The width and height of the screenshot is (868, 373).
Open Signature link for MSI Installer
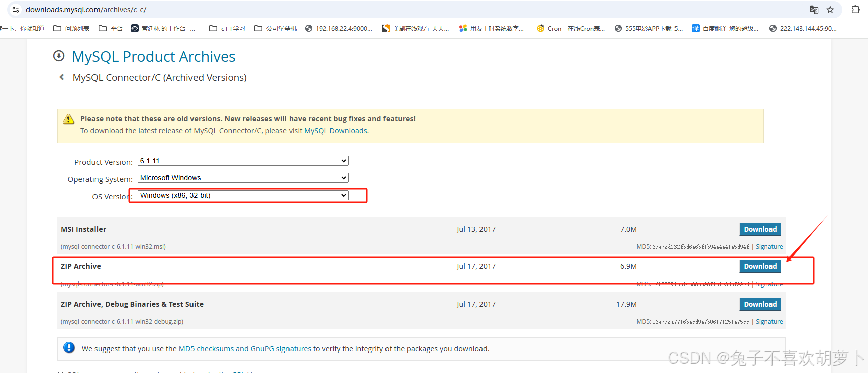769,247
